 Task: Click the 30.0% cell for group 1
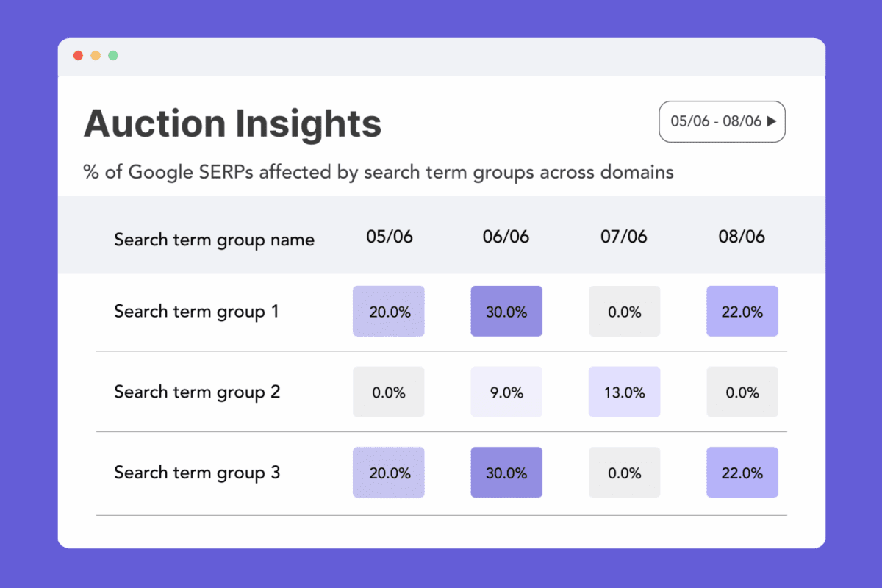coord(506,312)
